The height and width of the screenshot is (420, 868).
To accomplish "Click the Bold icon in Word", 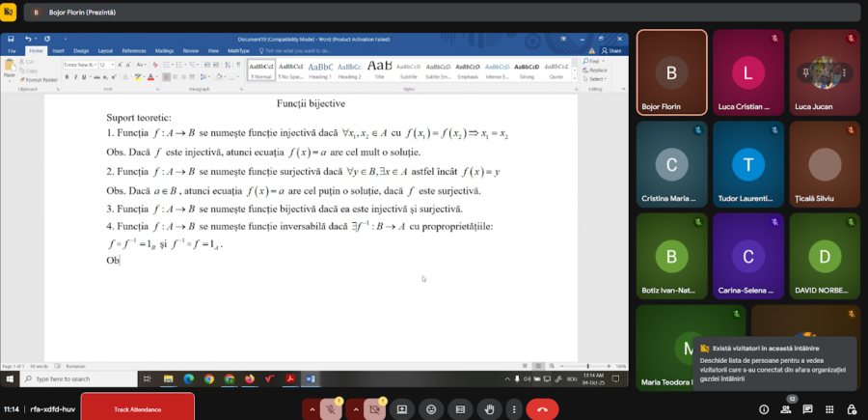I will [x=68, y=76].
